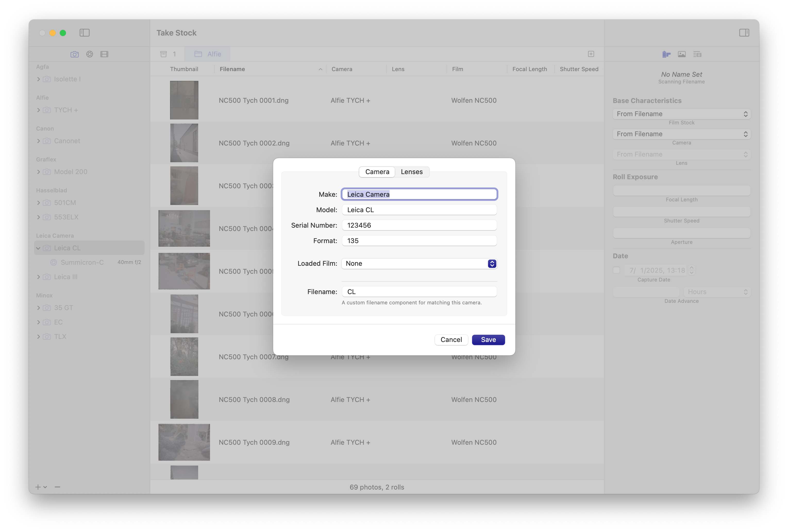Expand the 501CM camera

click(38, 203)
